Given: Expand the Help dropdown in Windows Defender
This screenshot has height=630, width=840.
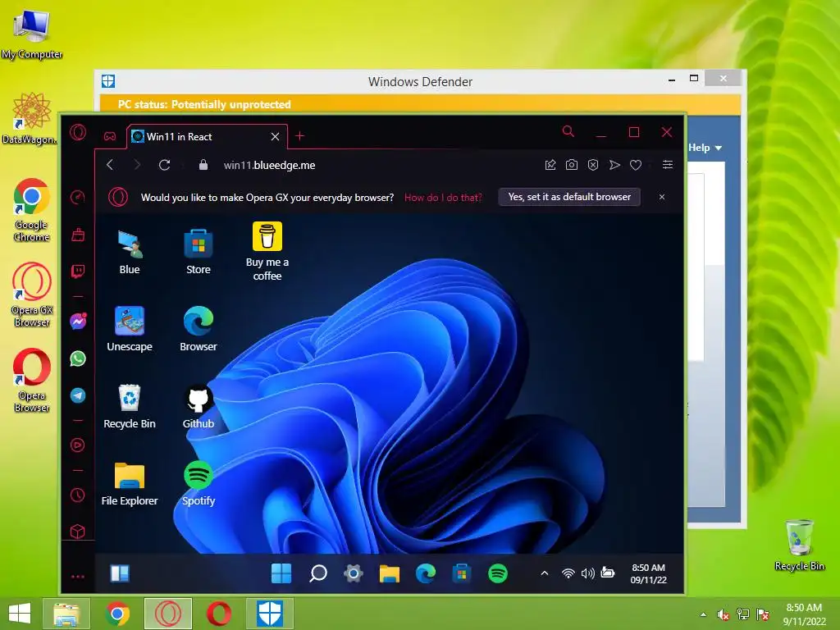Looking at the screenshot, I should pos(705,148).
